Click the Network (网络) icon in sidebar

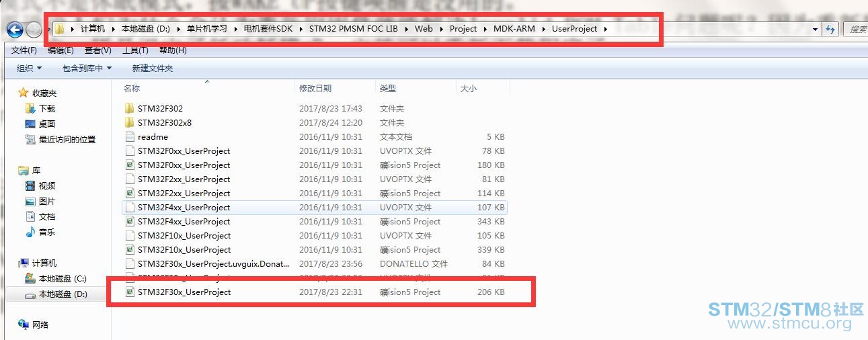(24, 325)
